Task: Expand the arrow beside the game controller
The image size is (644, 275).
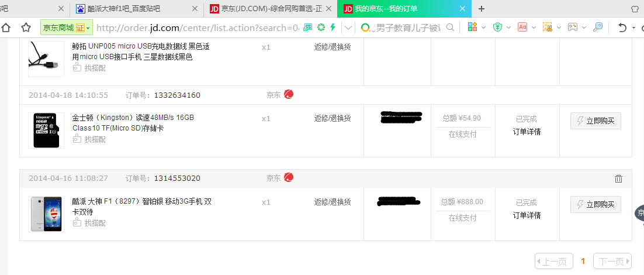Action: (x=584, y=27)
